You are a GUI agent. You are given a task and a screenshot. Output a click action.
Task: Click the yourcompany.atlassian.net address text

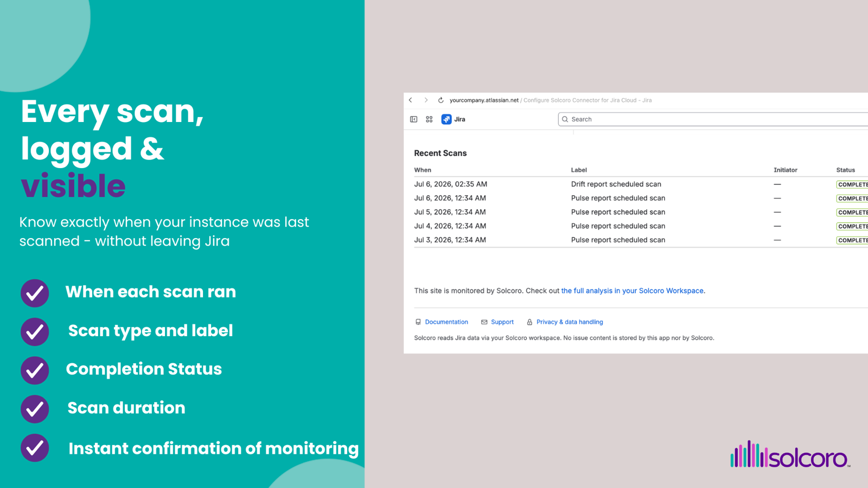pos(484,100)
